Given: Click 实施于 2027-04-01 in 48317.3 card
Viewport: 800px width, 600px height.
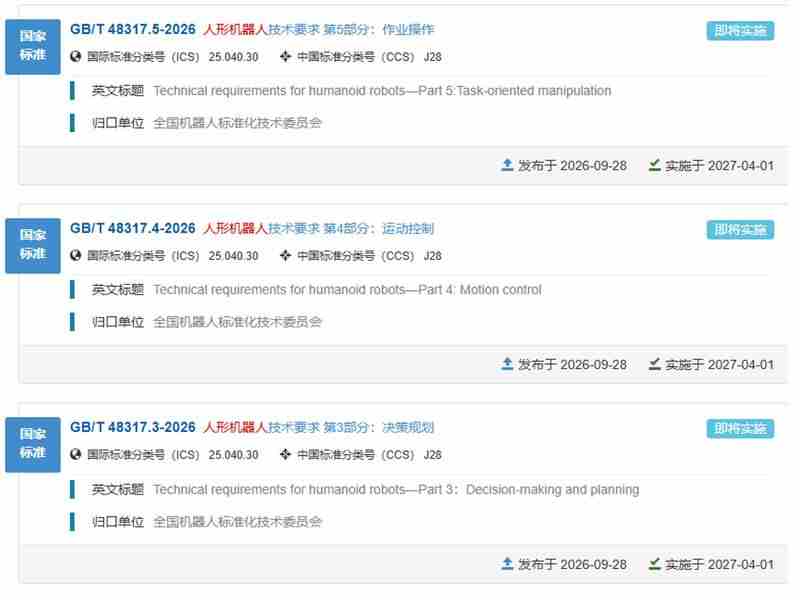Looking at the screenshot, I should pyautogui.click(x=719, y=564).
